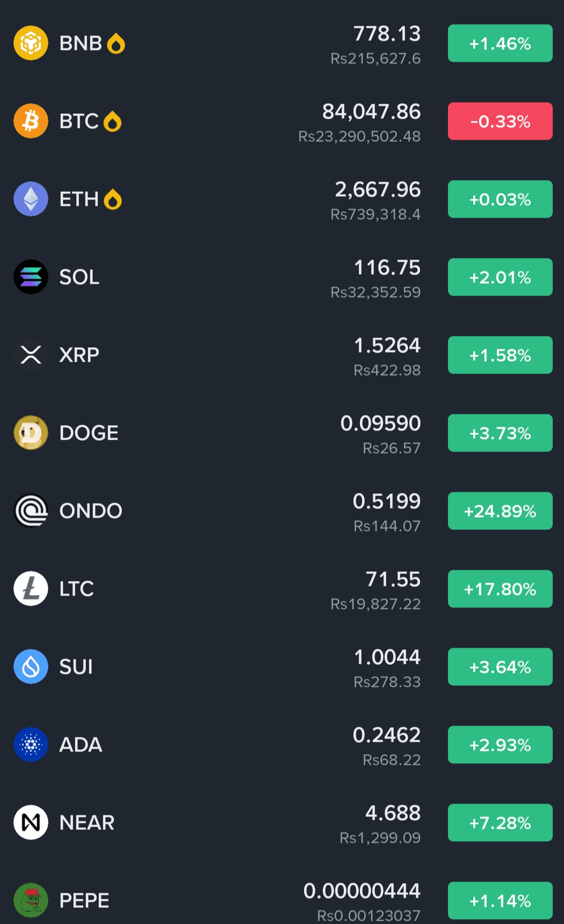The height and width of the screenshot is (924, 564).
Task: Click the -0.33% red change button
Action: click(500, 121)
